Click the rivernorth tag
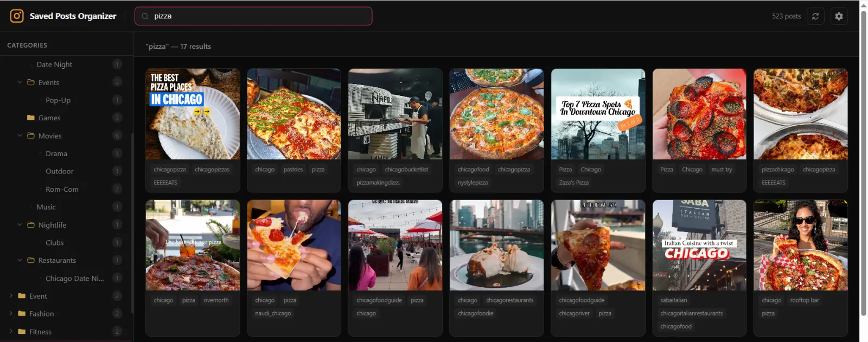Screen dimensions: 868x342 [216, 300]
